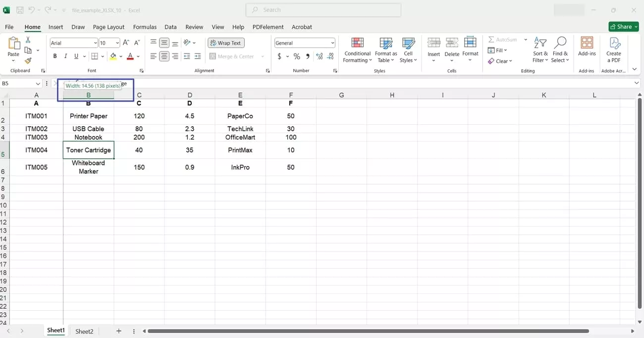644x338 pixels.
Task: Open the Font Color swatch dropdown
Action: (x=138, y=56)
